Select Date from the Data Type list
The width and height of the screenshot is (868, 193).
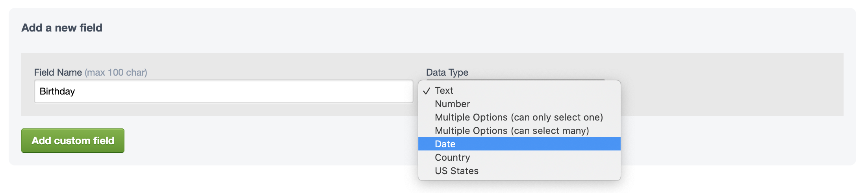coord(445,144)
